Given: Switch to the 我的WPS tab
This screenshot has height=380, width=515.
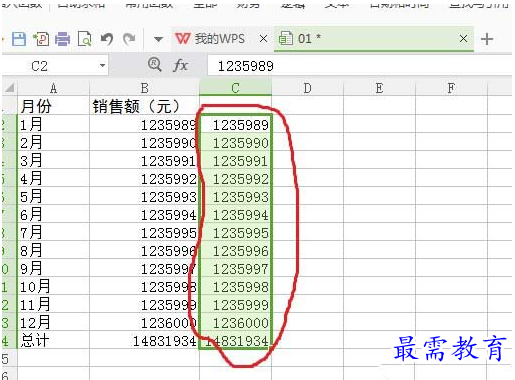Looking at the screenshot, I should click(211, 39).
